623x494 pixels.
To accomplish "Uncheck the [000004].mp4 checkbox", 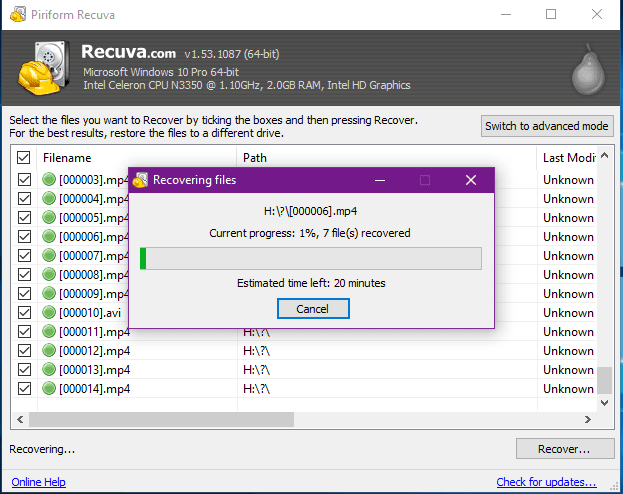I will click(24, 198).
